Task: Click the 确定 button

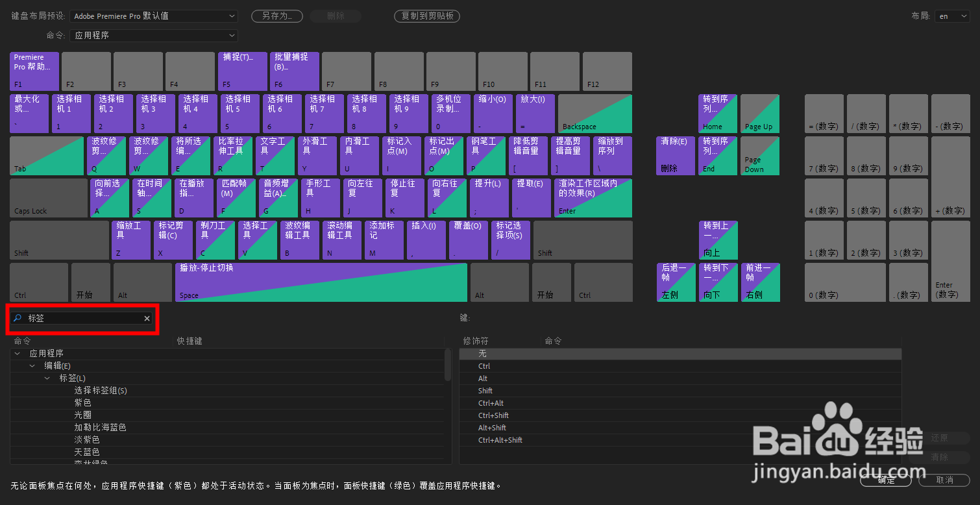Action: 886,480
